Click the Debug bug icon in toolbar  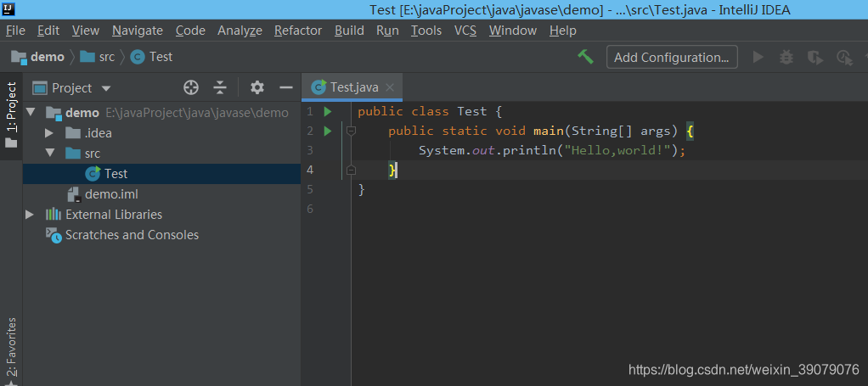click(786, 57)
